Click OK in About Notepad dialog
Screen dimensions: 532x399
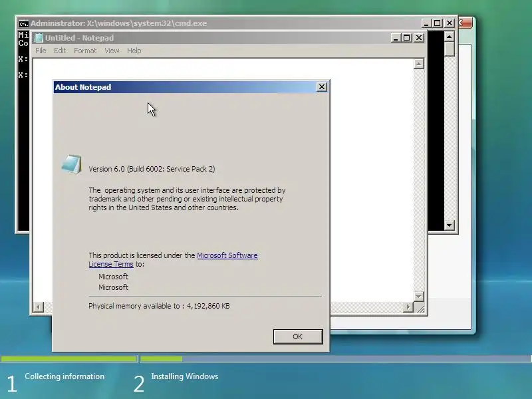298,336
